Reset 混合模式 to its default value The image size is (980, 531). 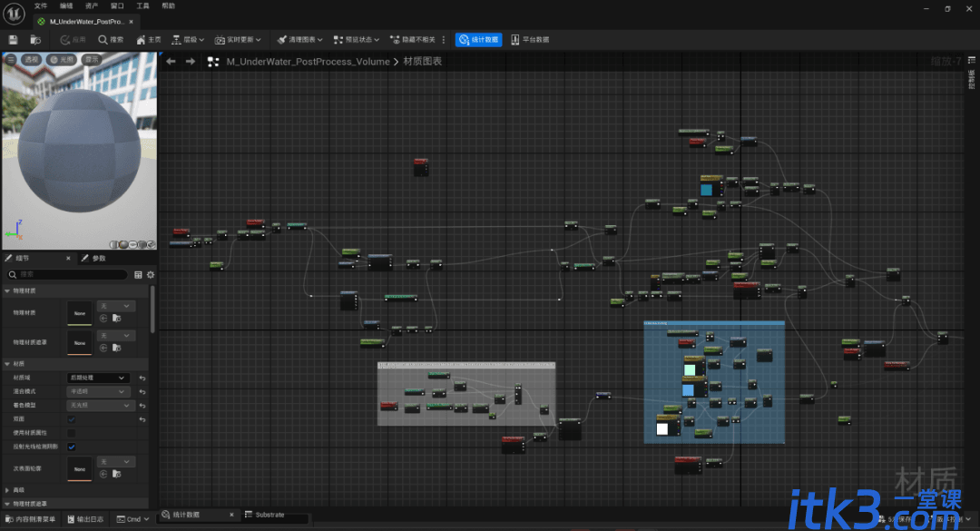(x=142, y=391)
